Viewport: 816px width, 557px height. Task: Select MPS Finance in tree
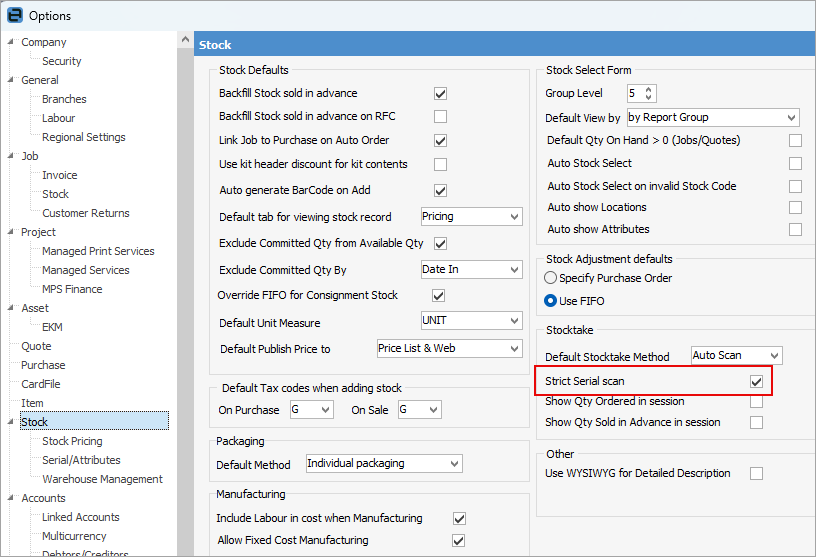pyautogui.click(x=72, y=289)
